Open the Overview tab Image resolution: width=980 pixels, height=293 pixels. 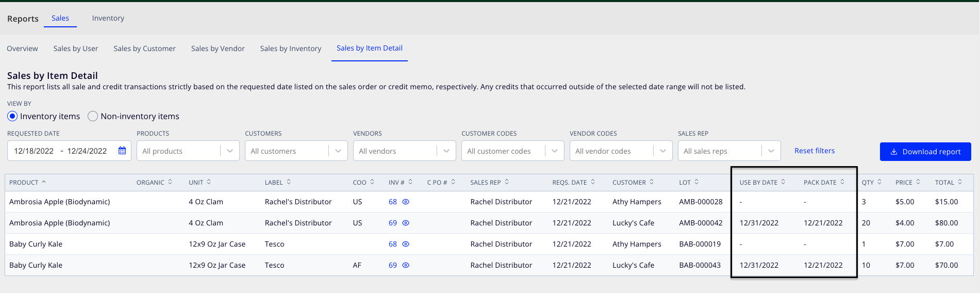(x=22, y=48)
